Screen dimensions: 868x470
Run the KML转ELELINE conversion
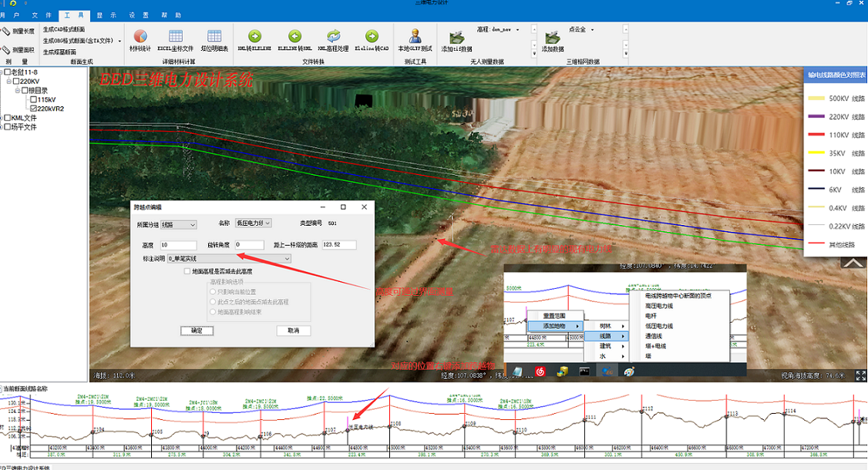254,36
